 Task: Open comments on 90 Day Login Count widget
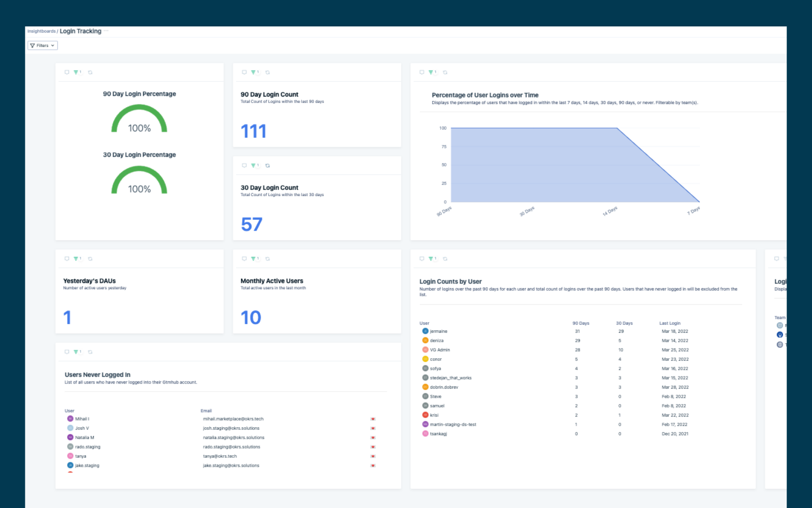click(x=244, y=72)
